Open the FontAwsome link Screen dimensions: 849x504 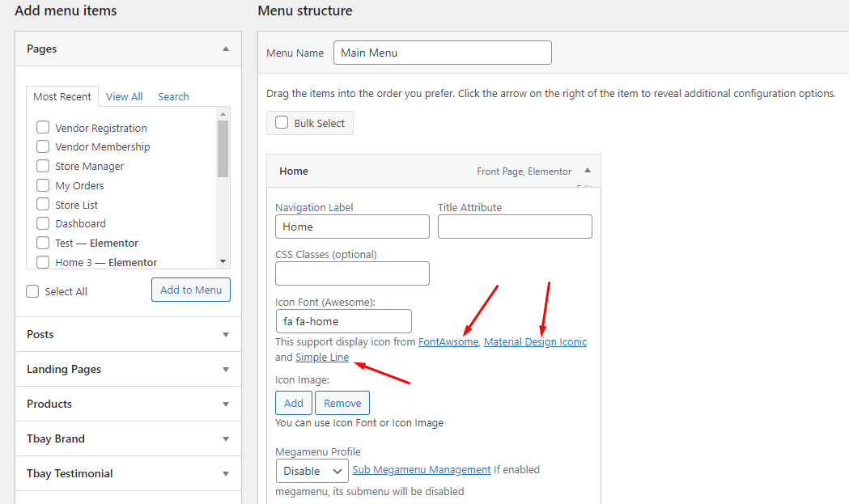click(x=449, y=341)
